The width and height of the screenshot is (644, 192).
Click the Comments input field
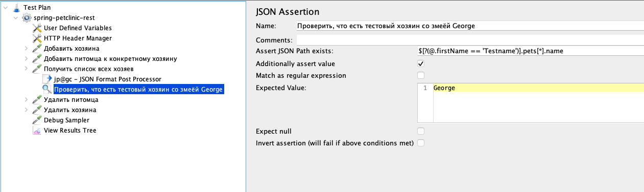(470, 39)
